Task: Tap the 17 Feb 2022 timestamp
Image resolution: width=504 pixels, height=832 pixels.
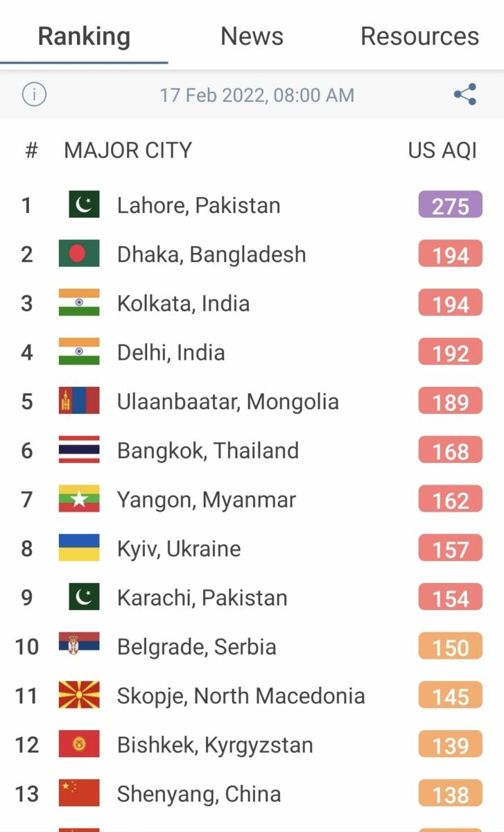Action: (257, 95)
